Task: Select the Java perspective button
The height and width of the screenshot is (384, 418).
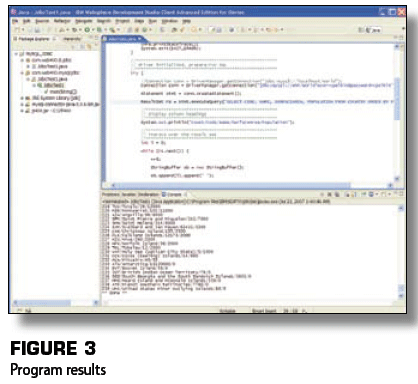Action: [373, 30]
